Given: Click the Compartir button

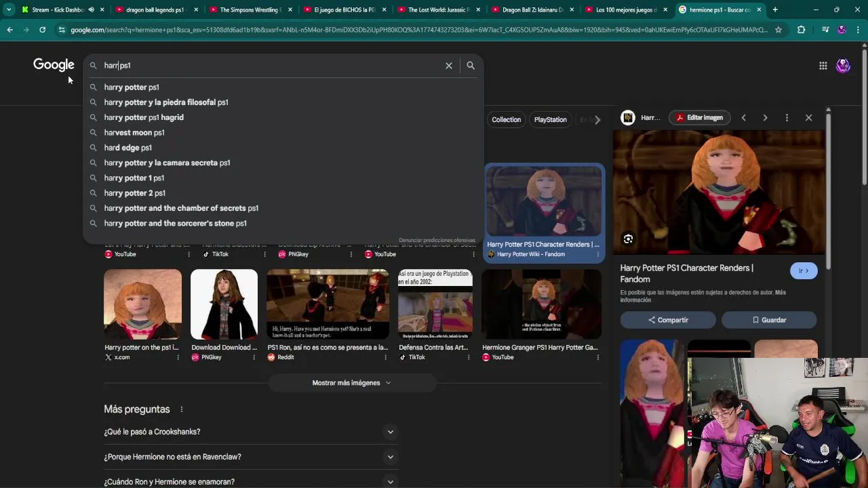Looking at the screenshot, I should pos(667,320).
